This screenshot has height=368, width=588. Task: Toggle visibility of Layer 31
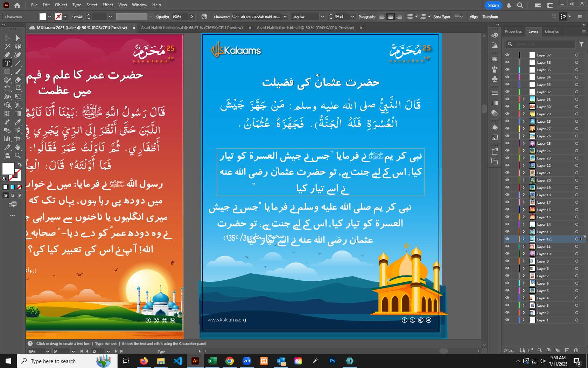point(507,99)
